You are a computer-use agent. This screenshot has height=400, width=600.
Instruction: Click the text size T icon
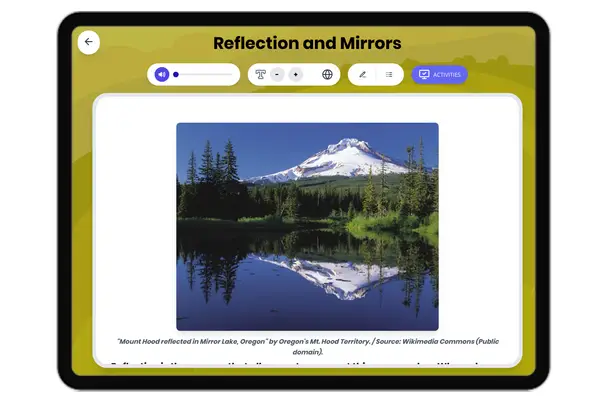tap(261, 74)
